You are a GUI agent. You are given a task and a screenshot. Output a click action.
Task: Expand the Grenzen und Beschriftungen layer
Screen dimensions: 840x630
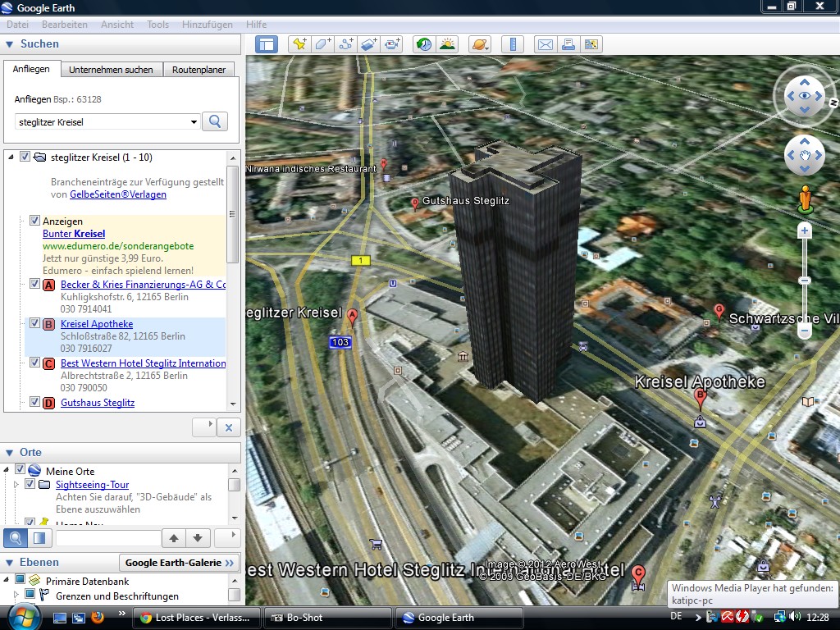click(x=16, y=594)
